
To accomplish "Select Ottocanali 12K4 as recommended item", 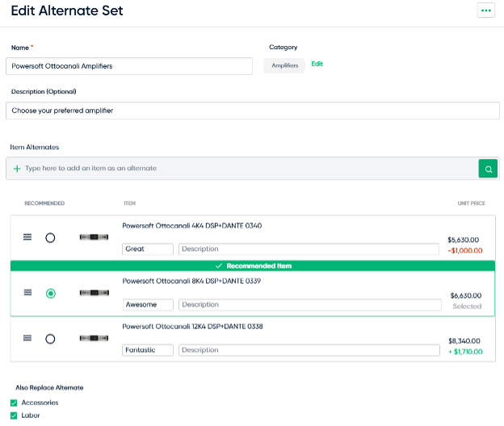I will click(x=50, y=339).
